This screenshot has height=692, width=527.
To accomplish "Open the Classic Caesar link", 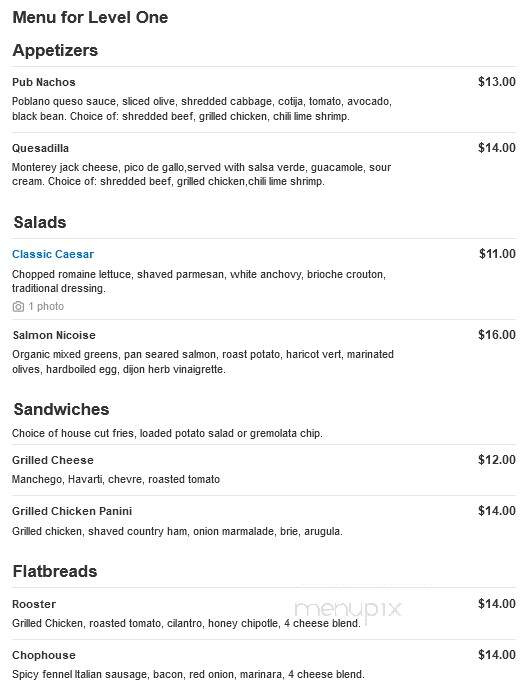I will click(53, 255).
